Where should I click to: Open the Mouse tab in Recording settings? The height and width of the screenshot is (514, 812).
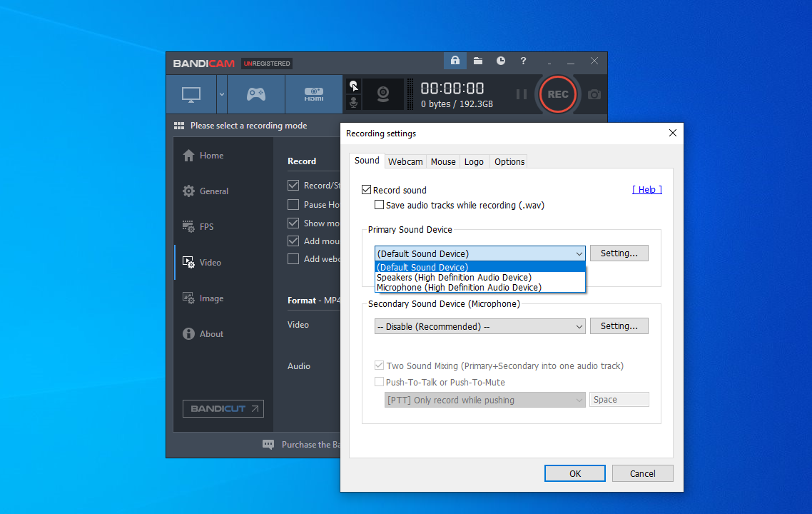click(x=442, y=161)
